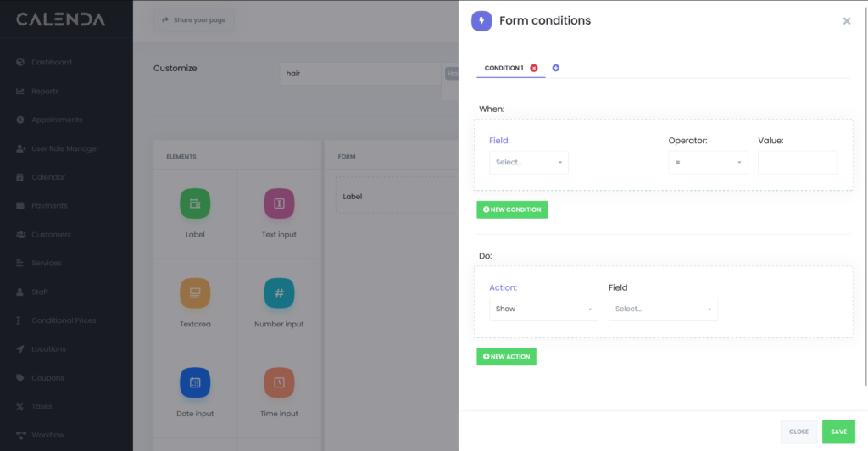
Task: Pick the Number input element icon
Action: coord(279,293)
